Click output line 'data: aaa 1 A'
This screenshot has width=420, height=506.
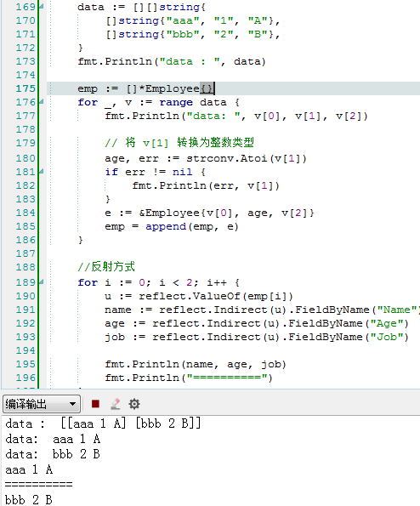click(x=53, y=439)
